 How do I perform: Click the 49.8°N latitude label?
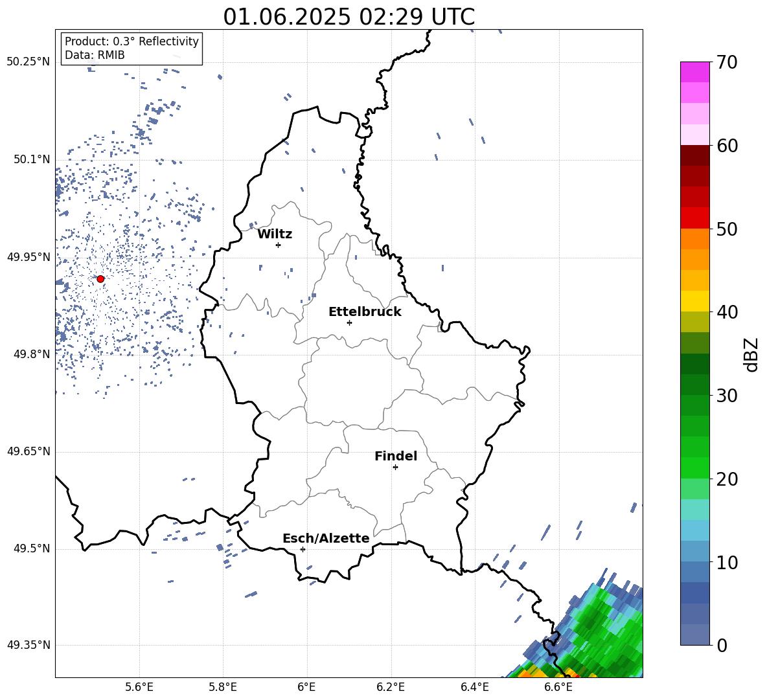32,354
